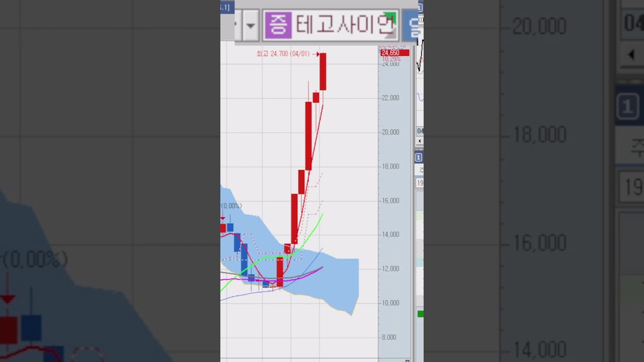Click the left scroll arrow in right panel
The image size is (644, 362).
pyautogui.click(x=420, y=141)
